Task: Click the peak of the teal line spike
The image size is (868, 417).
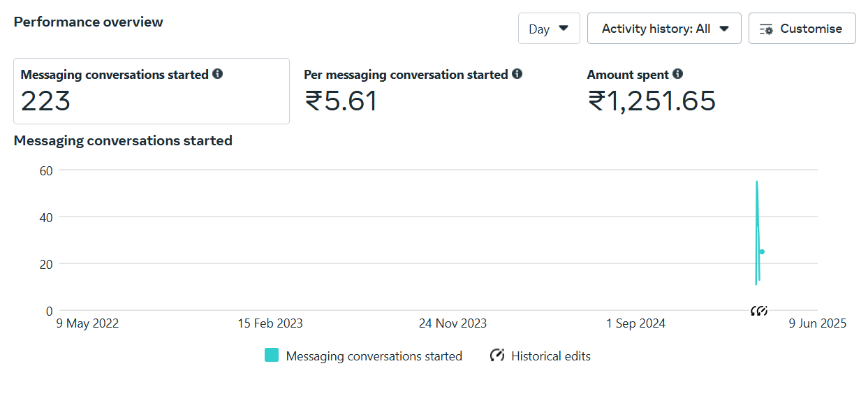Action: (x=756, y=182)
